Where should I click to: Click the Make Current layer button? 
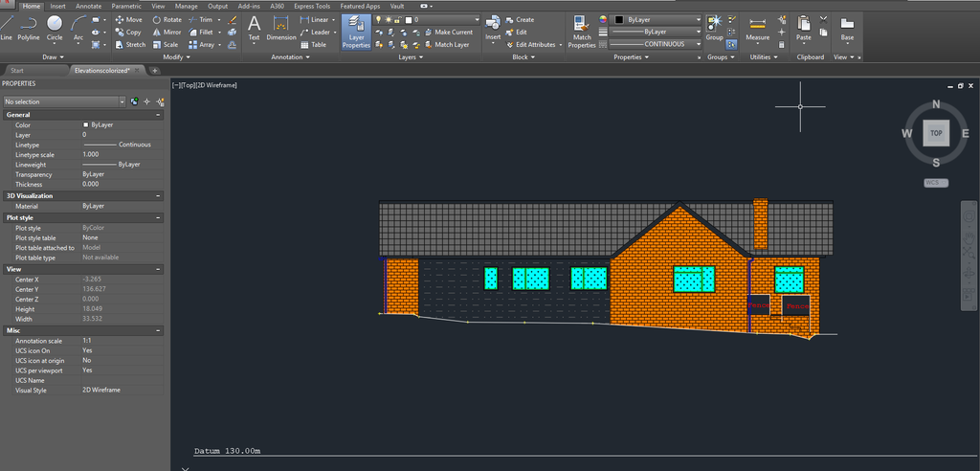452,32
